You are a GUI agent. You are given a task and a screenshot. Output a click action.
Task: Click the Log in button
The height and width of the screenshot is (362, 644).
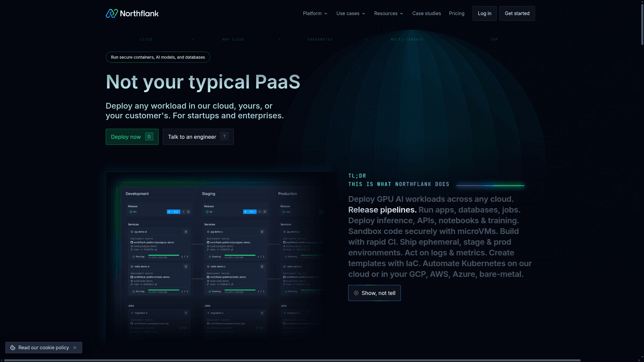[484, 13]
